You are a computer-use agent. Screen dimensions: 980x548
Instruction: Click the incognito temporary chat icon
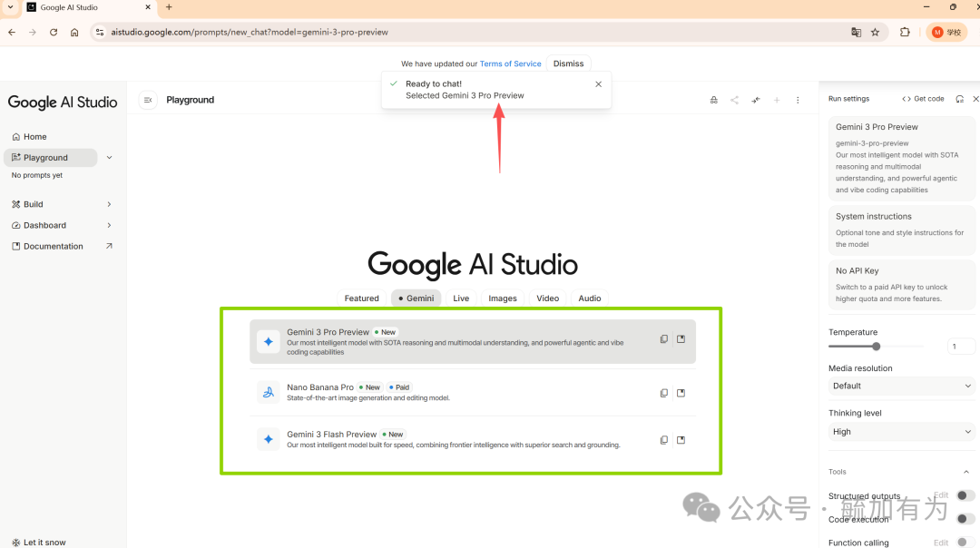(714, 100)
